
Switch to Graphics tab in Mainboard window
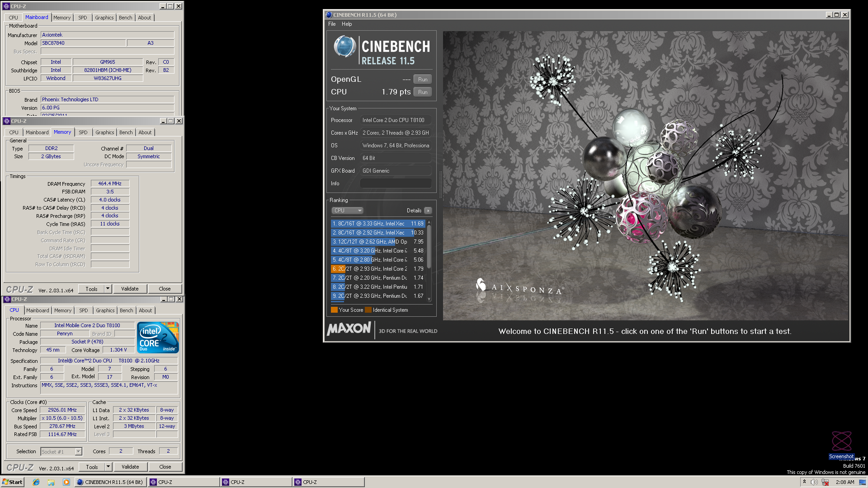tap(104, 18)
